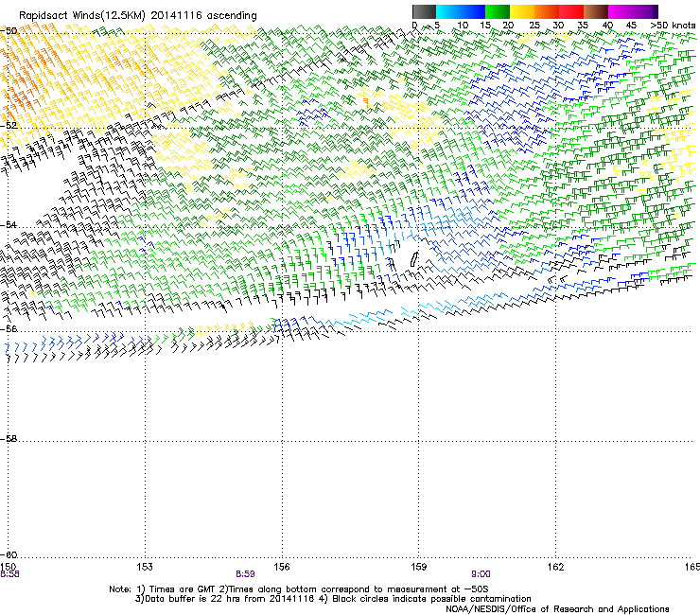Click the '20' legend scale label
The height and width of the screenshot is (615, 700).
pos(508,26)
